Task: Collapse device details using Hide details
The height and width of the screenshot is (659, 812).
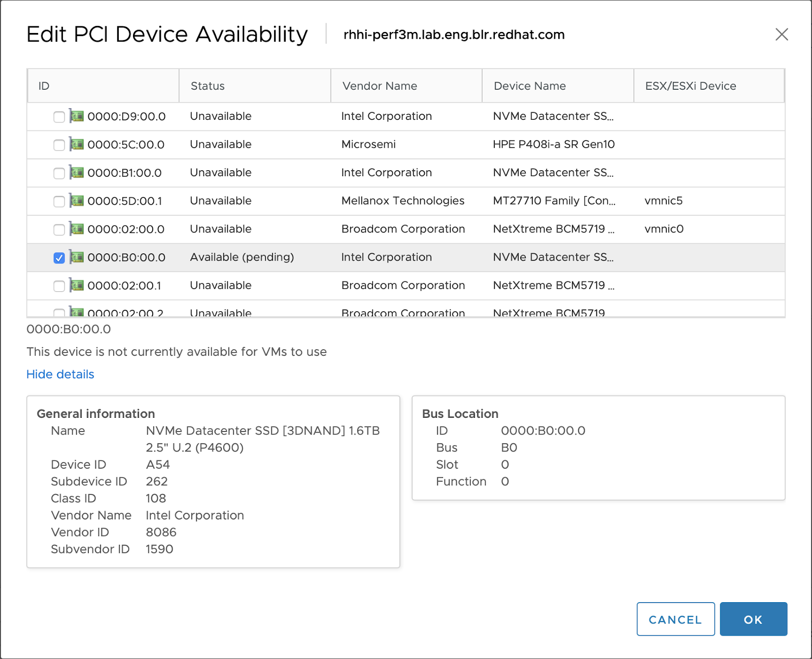Action: click(60, 374)
